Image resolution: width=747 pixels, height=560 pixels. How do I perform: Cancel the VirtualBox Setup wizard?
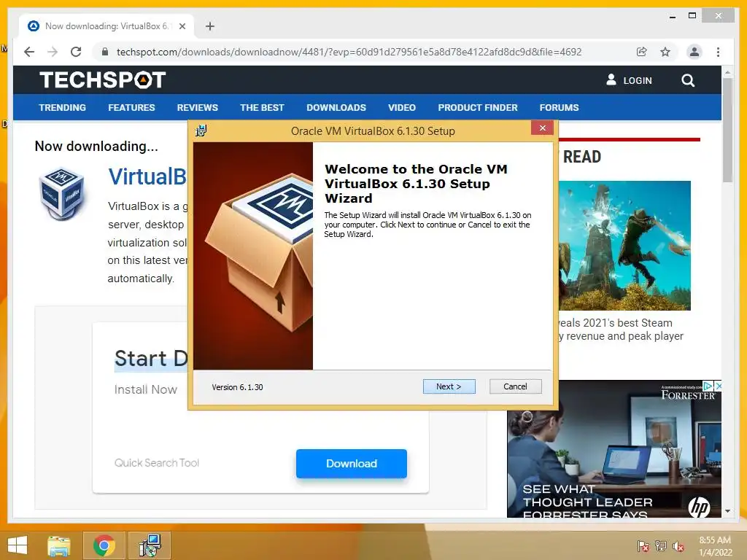pyautogui.click(x=516, y=386)
